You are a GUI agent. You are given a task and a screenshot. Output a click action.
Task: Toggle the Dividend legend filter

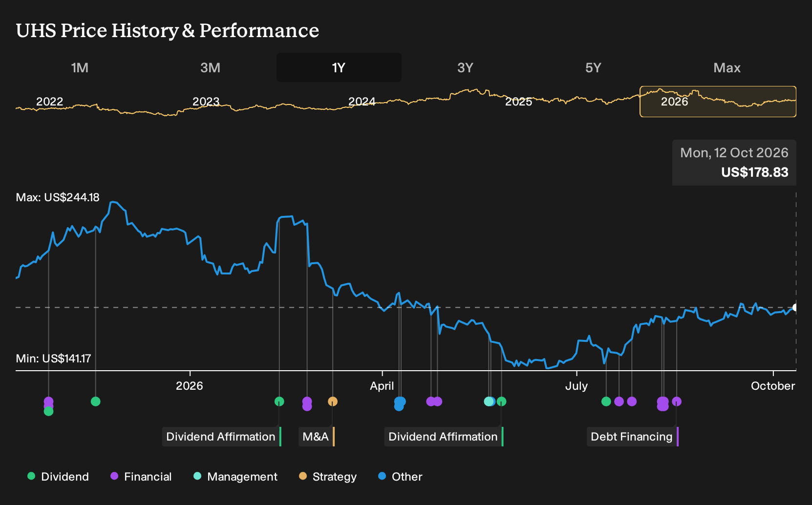[x=58, y=477]
